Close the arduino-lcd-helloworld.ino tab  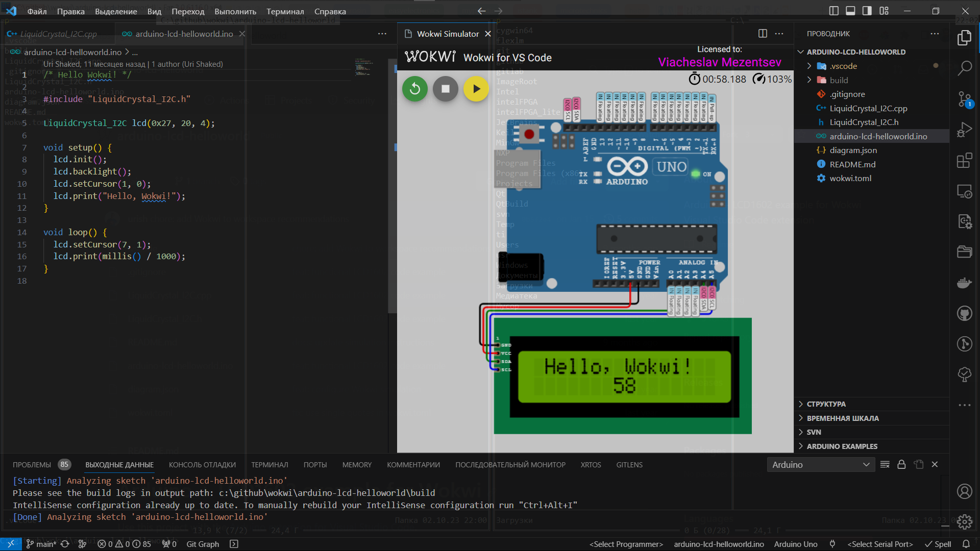pos(242,34)
